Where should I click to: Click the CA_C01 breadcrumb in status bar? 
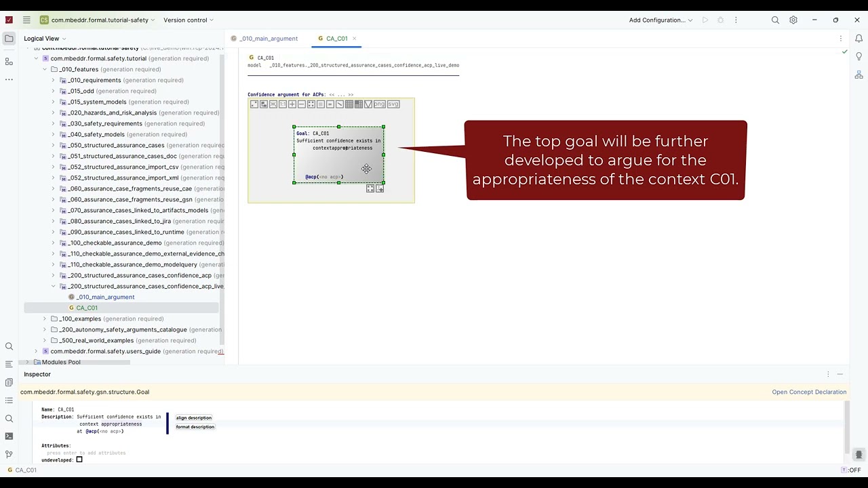[x=22, y=470]
